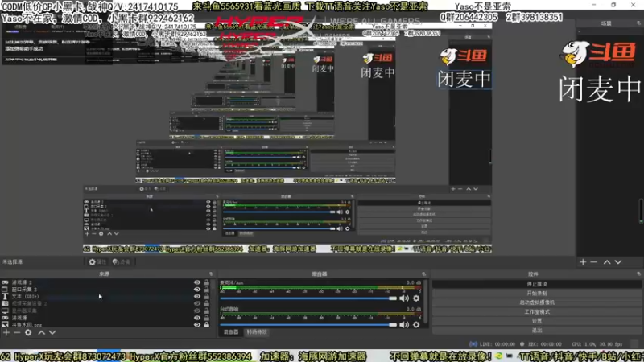Maximize the OBS window
Screen dimensions: 644x362
[613, 5]
